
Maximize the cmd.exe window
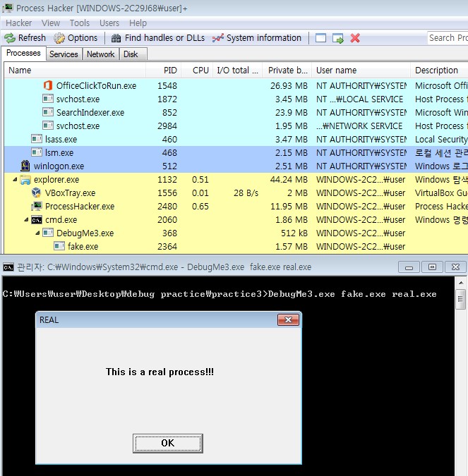(x=432, y=267)
